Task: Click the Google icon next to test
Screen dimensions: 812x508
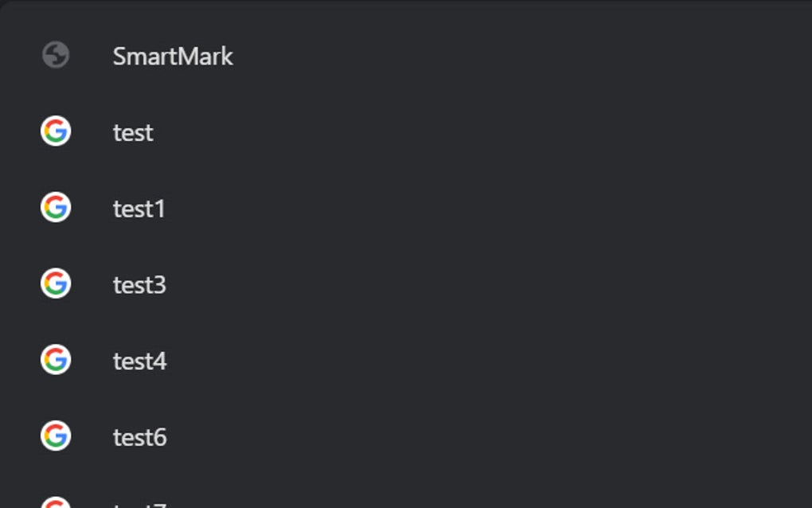Action: click(56, 131)
